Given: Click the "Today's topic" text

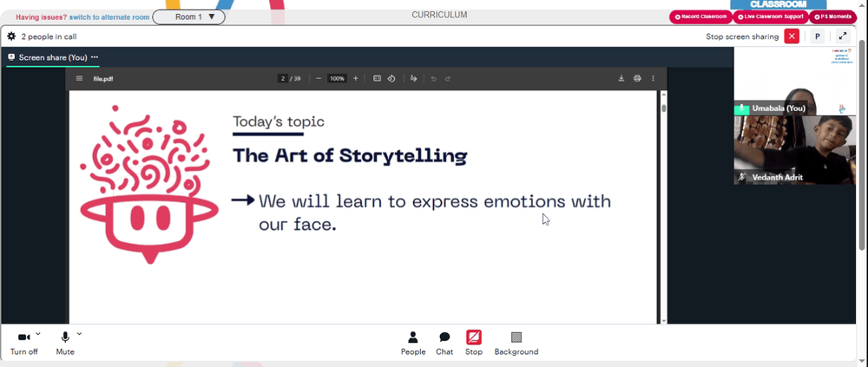Looking at the screenshot, I should (279, 121).
